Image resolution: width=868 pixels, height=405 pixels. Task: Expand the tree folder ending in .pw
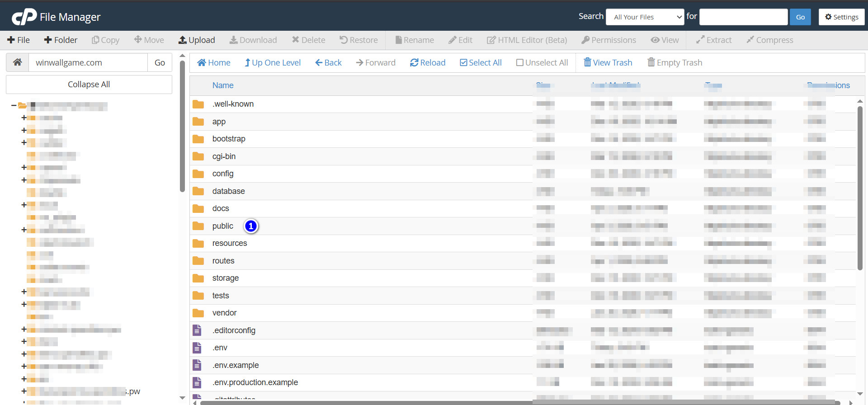tap(24, 391)
